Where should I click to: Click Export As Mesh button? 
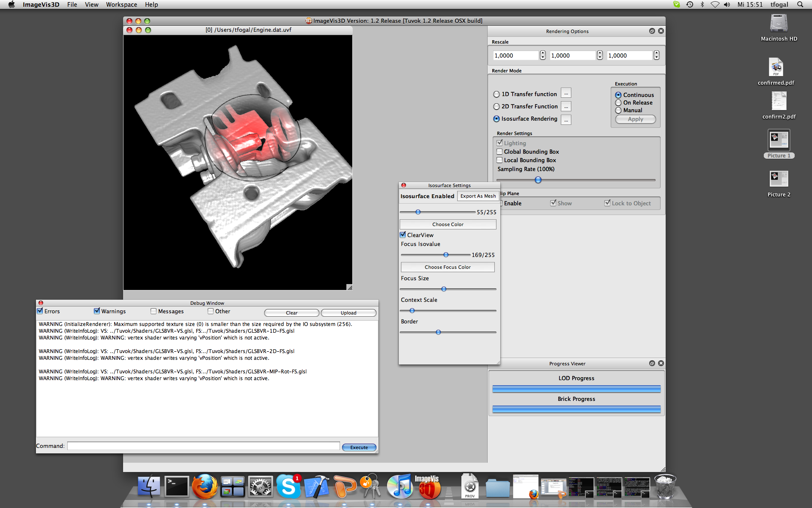click(x=478, y=196)
